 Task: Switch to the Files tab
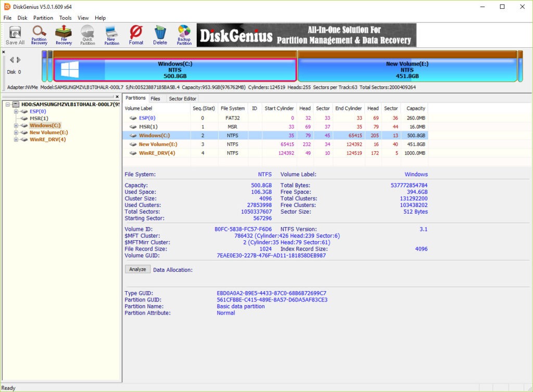click(155, 99)
